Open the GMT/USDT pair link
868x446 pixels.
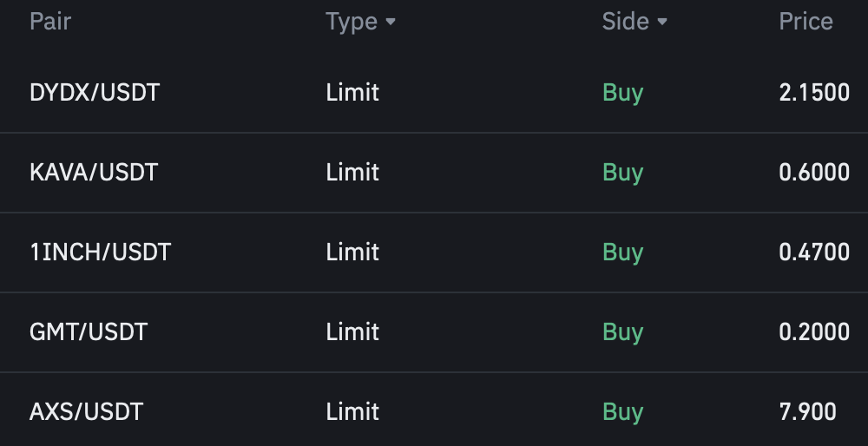89,332
